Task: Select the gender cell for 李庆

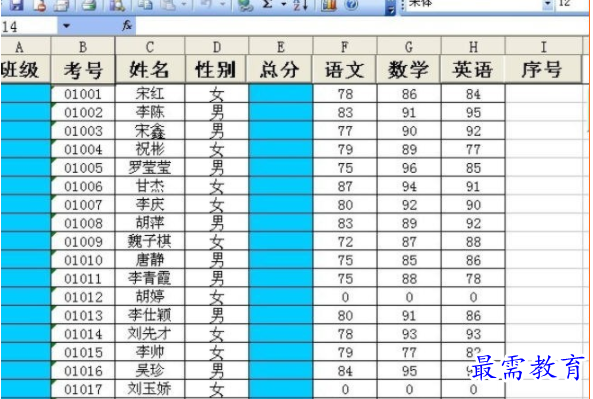Action: [216, 205]
